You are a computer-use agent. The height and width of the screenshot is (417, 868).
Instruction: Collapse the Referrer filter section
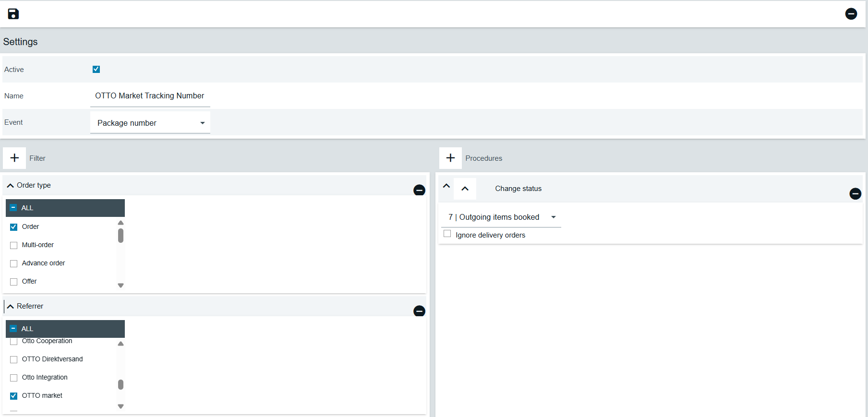click(x=10, y=306)
